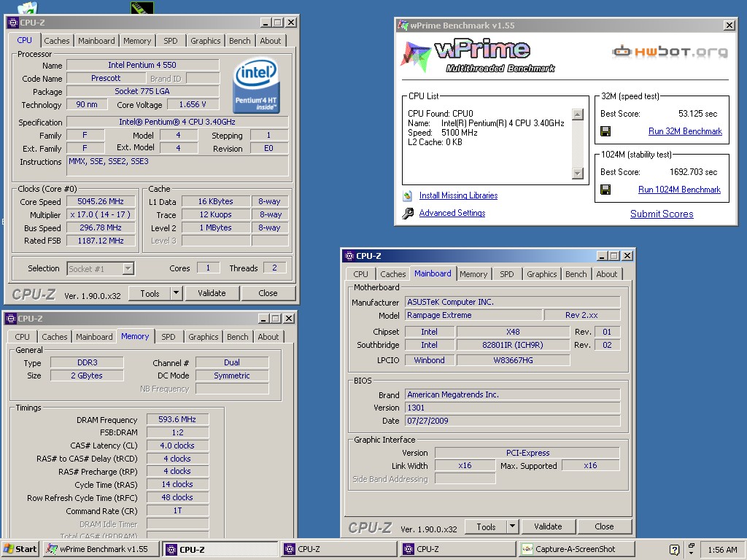Open Graphics tab in top CPU-Z window
This screenshot has width=747, height=560.
[x=205, y=41]
